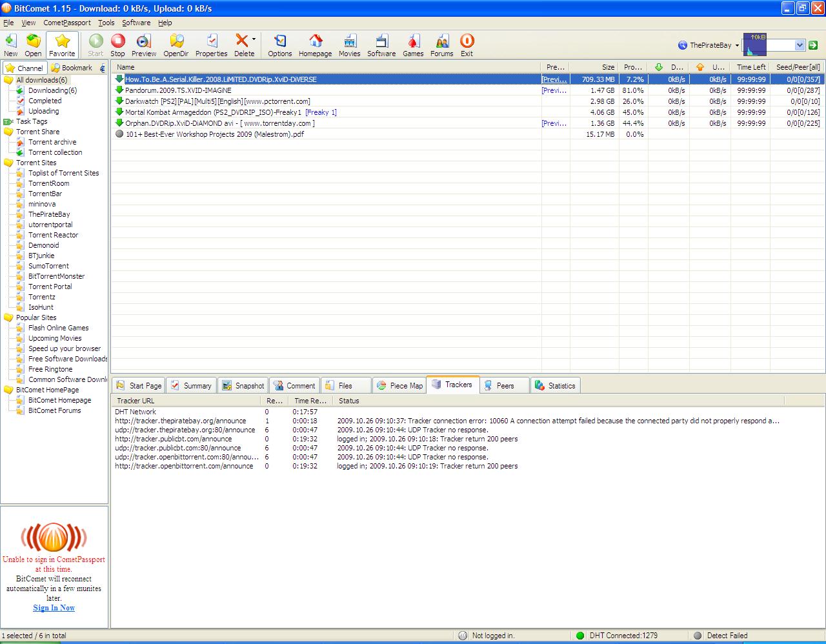Sort by the Time Left column header
The image size is (826, 644).
750,67
